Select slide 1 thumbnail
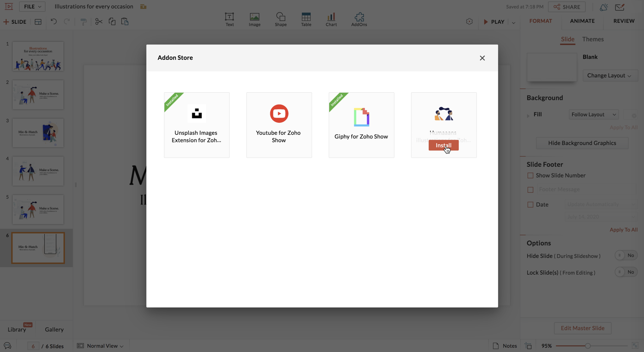 coord(38,56)
